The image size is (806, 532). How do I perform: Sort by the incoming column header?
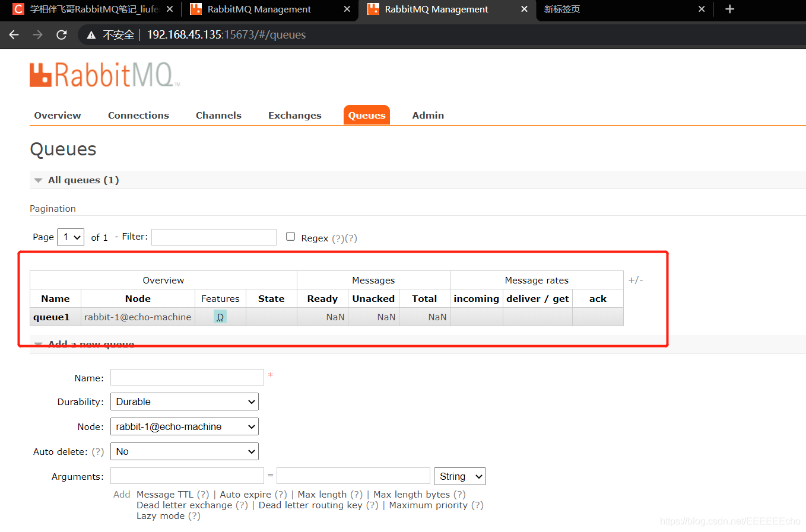point(476,298)
